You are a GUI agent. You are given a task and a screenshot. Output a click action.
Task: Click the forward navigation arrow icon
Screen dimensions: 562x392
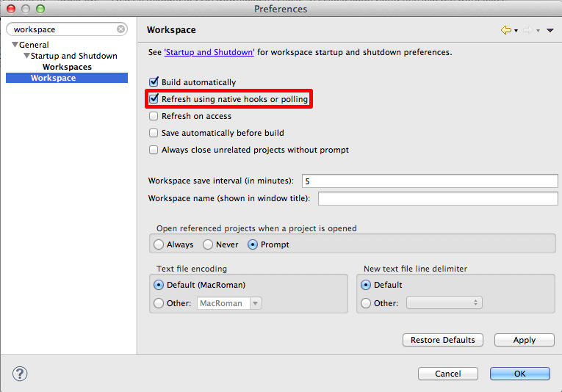(x=528, y=30)
